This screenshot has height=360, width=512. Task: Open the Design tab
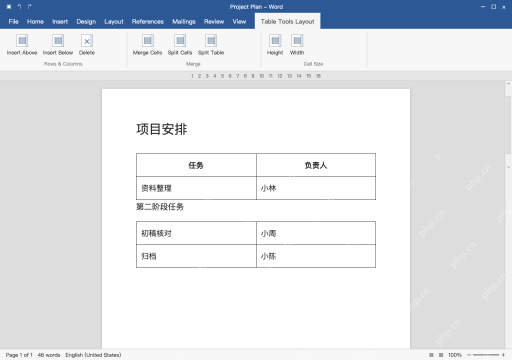86,22
